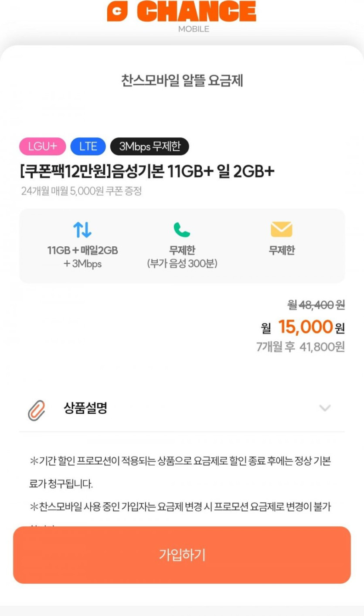Open the 상품설명 section header

pyautogui.click(x=85, y=408)
